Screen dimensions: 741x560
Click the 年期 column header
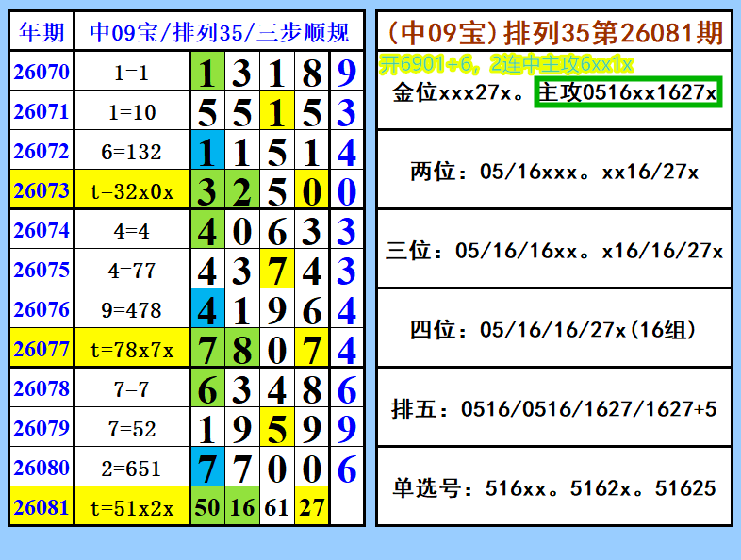coord(41,33)
